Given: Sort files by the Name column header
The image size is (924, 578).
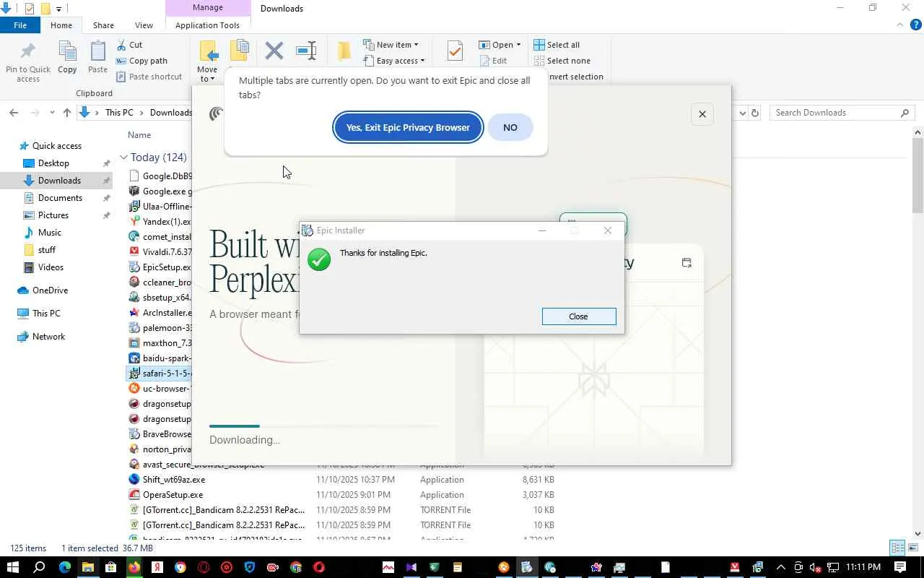Looking at the screenshot, I should pos(139,135).
